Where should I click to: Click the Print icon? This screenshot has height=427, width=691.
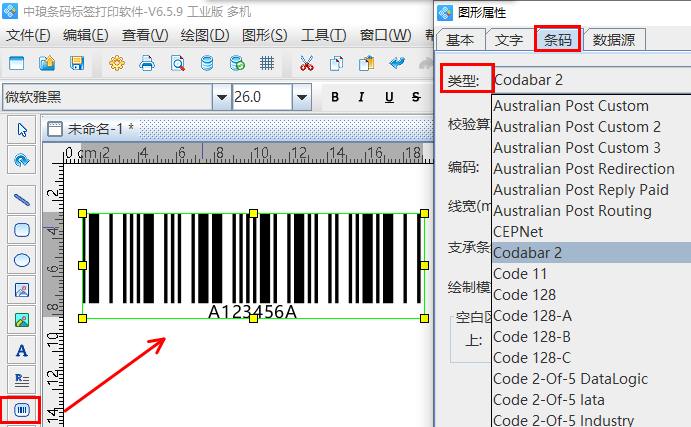147,63
